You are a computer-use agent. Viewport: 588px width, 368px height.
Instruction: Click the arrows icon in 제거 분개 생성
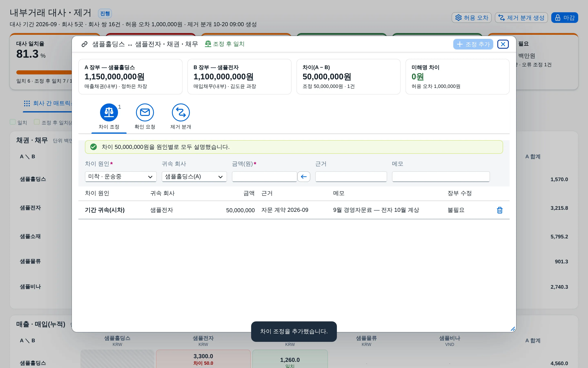click(501, 18)
